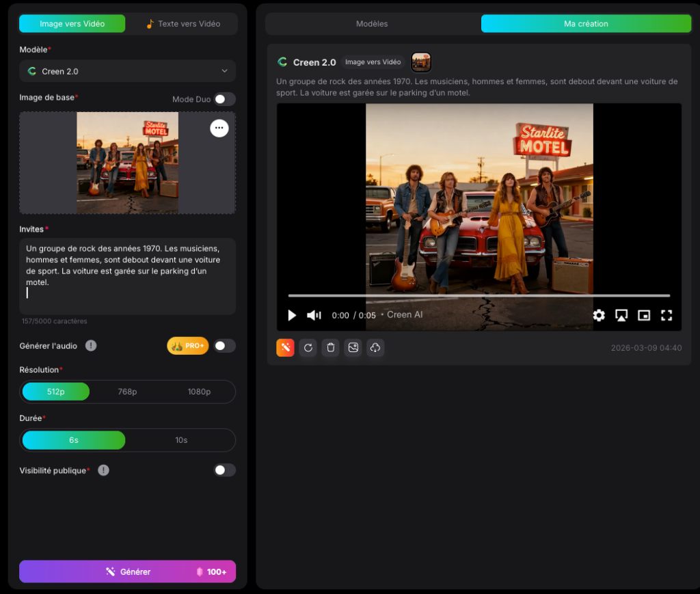This screenshot has height=594, width=700.
Task: Click the orange magic wand icon
Action: tap(285, 348)
